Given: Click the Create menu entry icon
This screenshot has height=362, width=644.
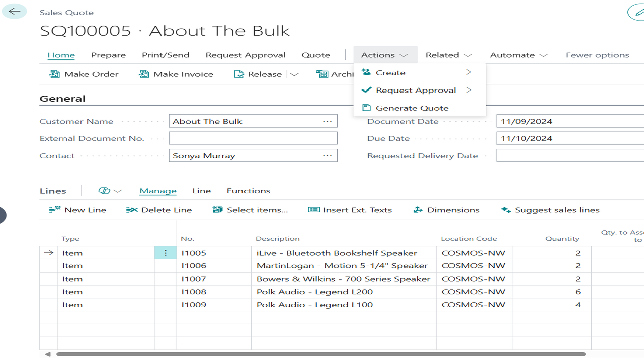Looking at the screenshot, I should 366,72.
